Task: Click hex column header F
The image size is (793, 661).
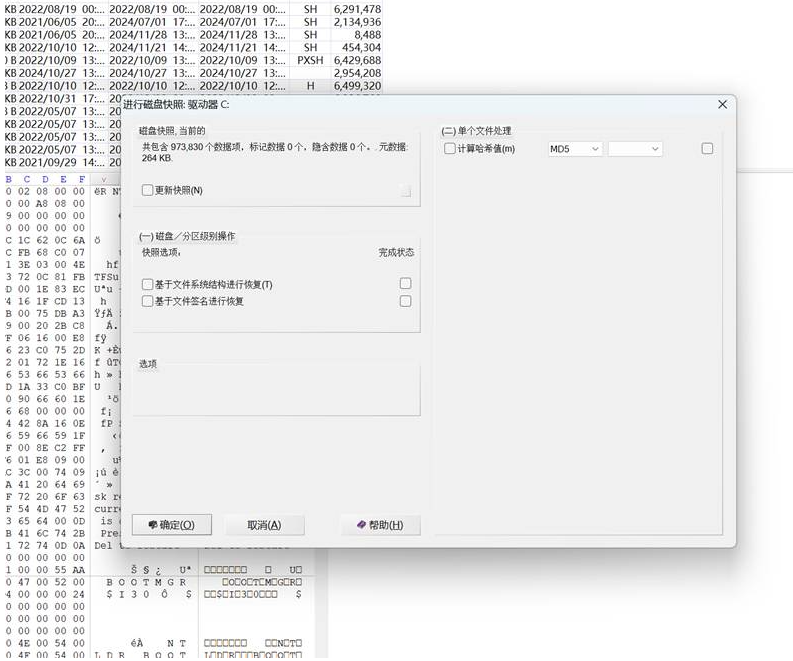Action: click(81, 179)
